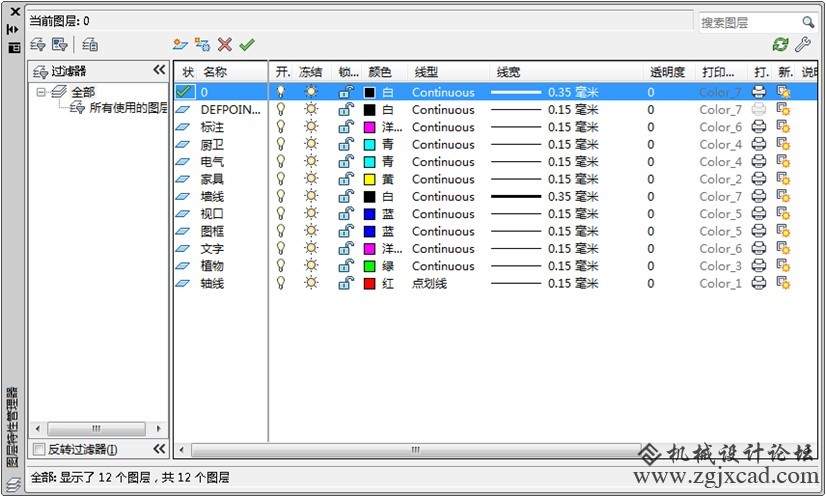Click the palette auto-hide icon
The image size is (826, 497).
point(14,30)
